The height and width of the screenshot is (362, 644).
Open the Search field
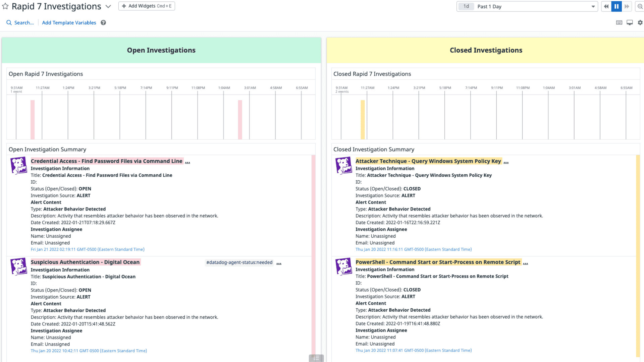tap(20, 22)
